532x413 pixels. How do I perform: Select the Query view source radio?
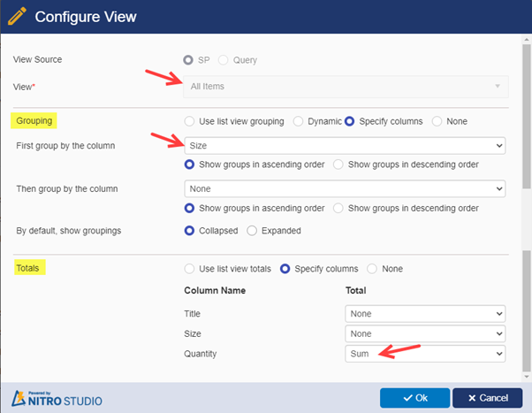tap(223, 60)
